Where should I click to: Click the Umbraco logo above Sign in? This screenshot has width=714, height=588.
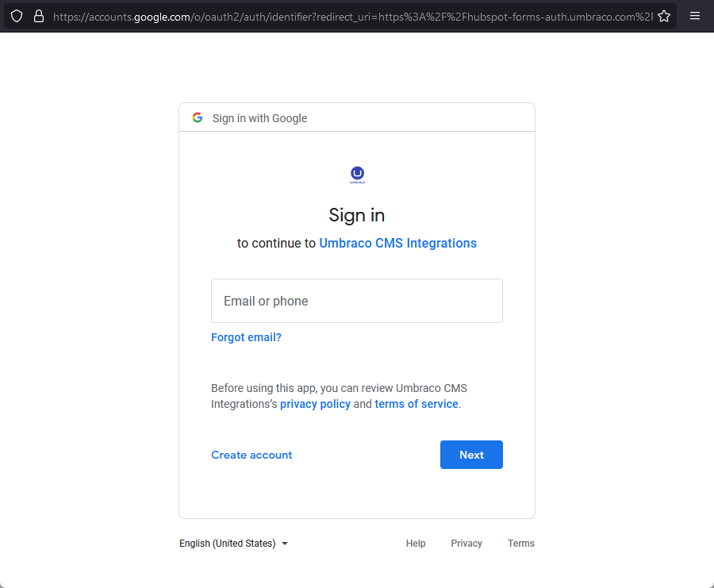tap(357, 175)
